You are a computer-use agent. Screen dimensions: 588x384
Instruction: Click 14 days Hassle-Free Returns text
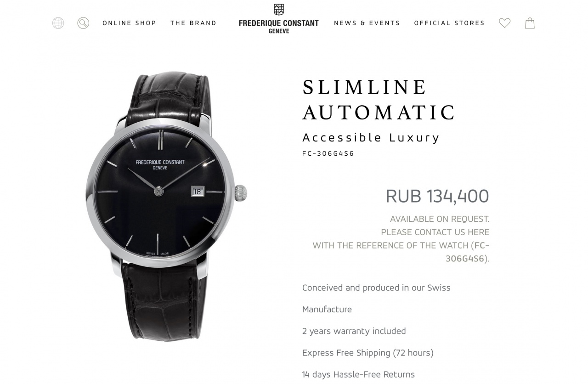[x=358, y=374]
